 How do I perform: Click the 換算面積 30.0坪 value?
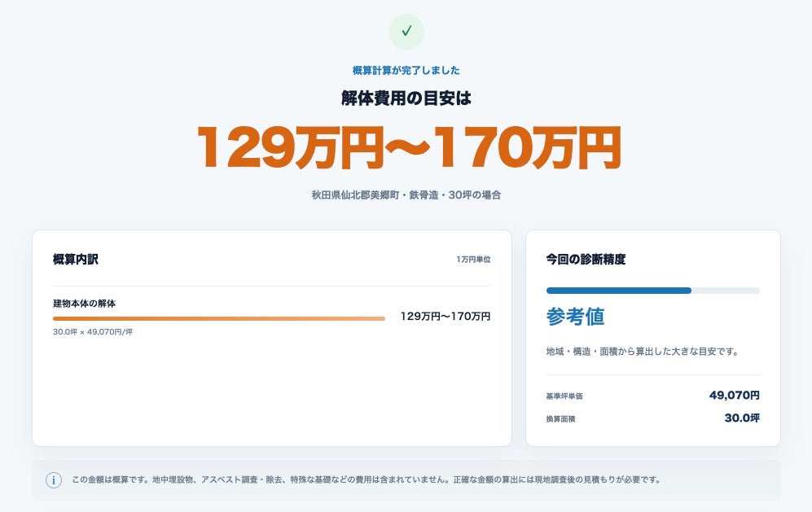click(742, 418)
